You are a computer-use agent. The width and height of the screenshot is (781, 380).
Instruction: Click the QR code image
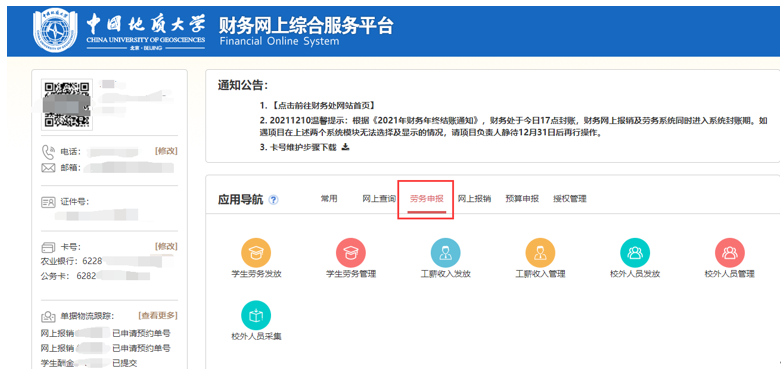[x=66, y=104]
